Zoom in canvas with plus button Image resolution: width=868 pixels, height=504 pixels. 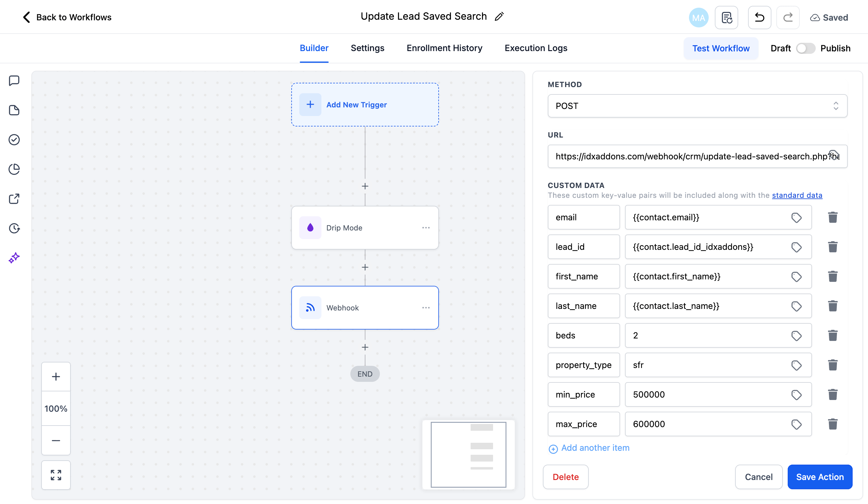click(x=56, y=377)
